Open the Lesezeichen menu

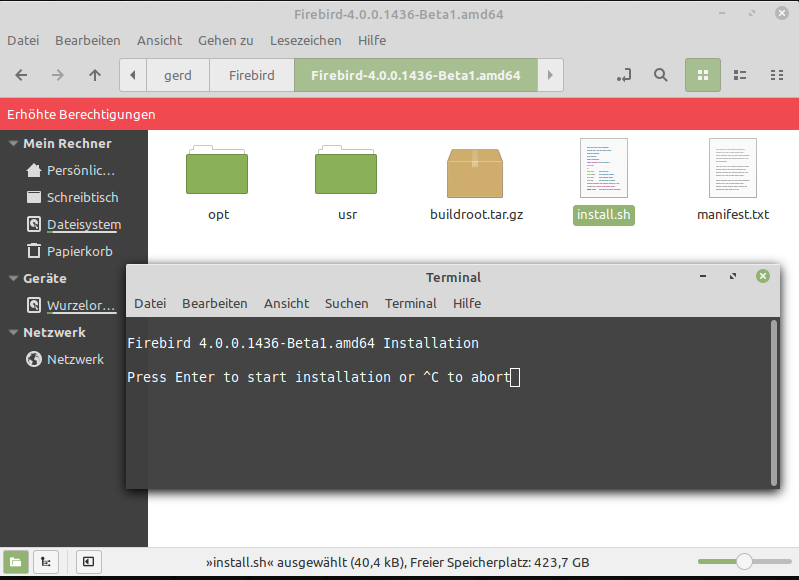(x=306, y=40)
